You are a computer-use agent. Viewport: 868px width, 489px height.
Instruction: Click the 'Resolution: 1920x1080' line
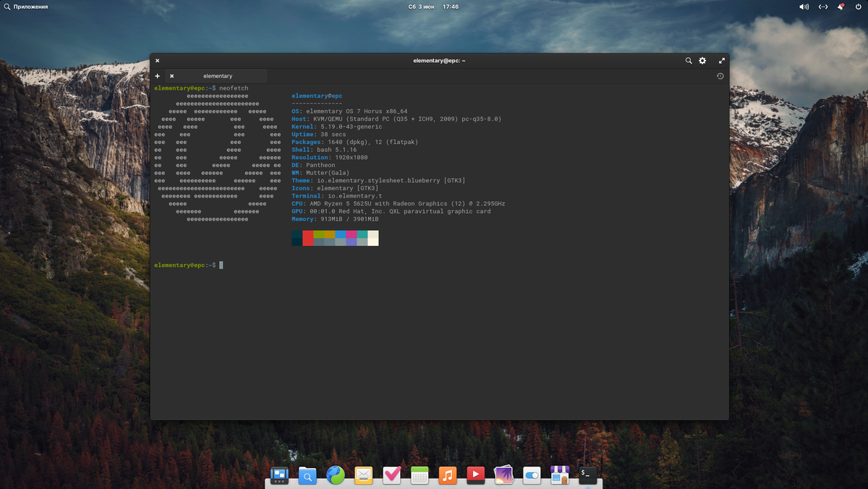coord(330,158)
